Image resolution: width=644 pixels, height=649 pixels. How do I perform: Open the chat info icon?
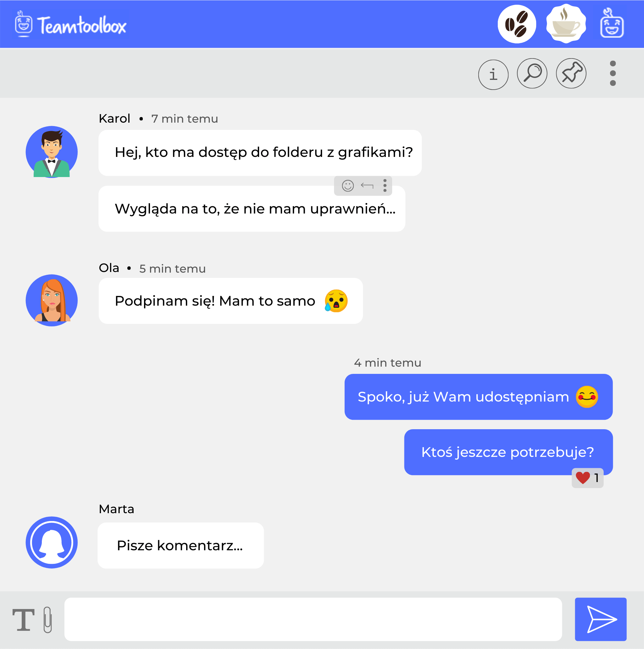[x=493, y=75]
